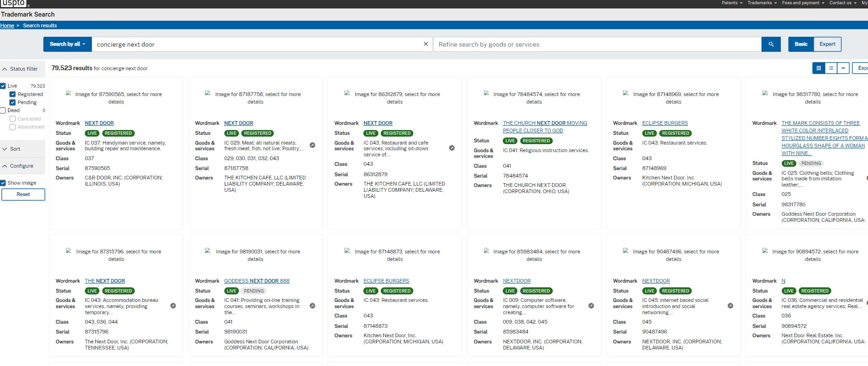Screen dimensions: 868x366
Task: Expand goods details for serial 87315796
Action: [173, 306]
